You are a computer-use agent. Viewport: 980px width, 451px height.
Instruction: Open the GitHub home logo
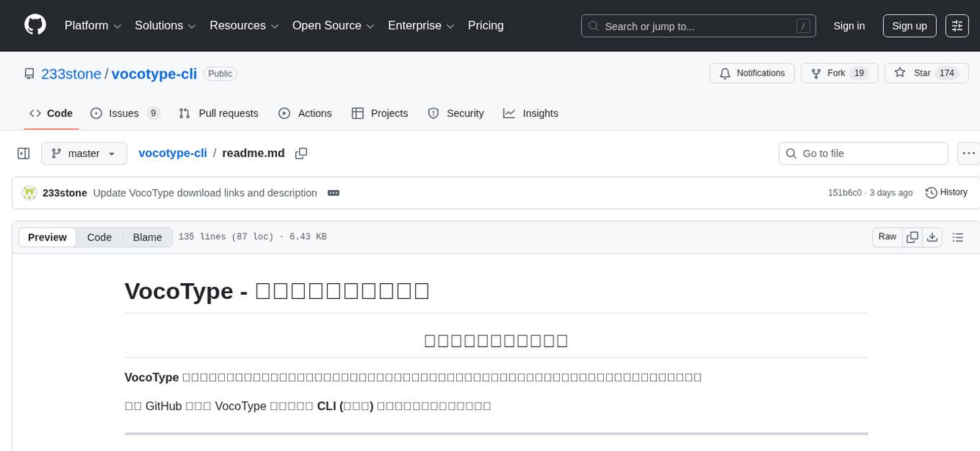pos(35,25)
